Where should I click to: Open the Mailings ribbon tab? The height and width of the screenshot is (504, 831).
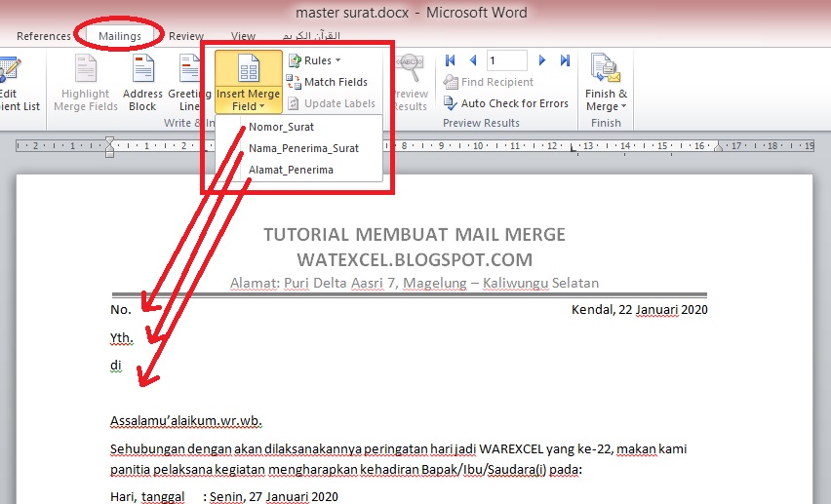click(120, 36)
